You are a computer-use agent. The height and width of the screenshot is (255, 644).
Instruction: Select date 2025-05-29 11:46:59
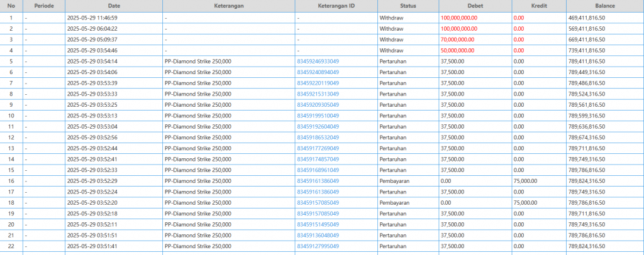tap(92, 18)
